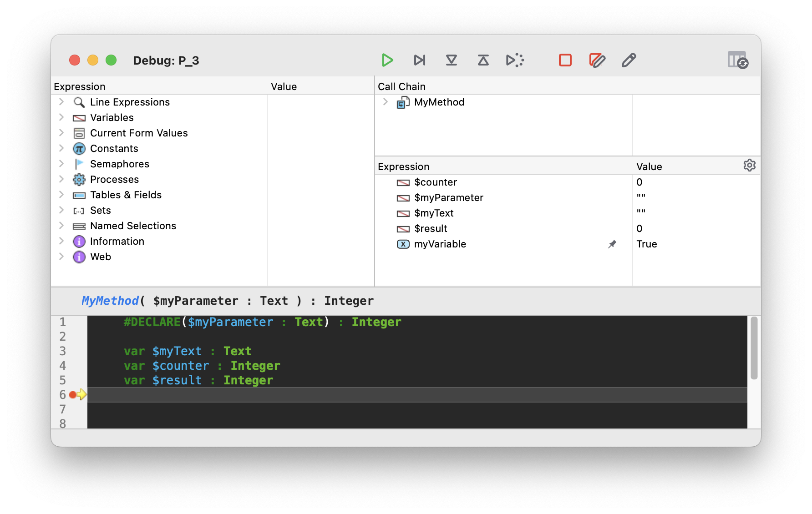Expand MyMethod in the Call Chain

tap(386, 102)
